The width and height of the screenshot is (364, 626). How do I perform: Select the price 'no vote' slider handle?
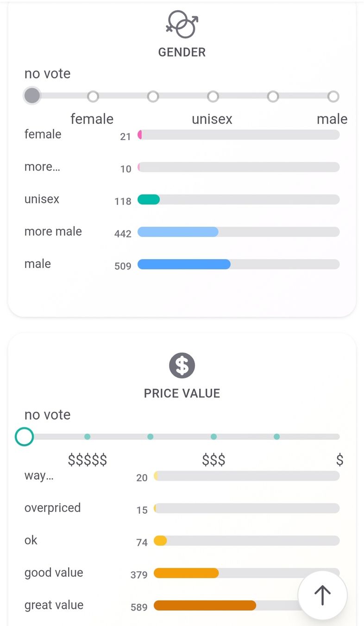coord(24,436)
